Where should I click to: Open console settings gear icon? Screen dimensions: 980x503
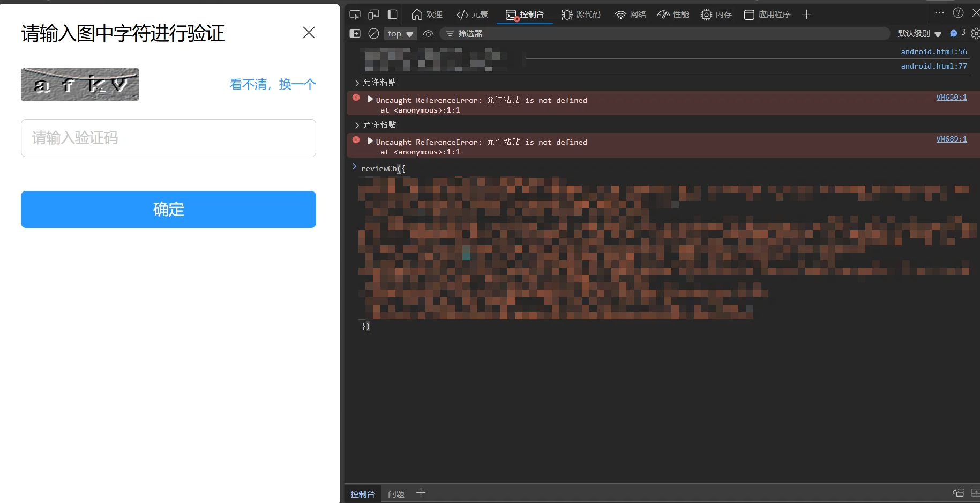975,34
